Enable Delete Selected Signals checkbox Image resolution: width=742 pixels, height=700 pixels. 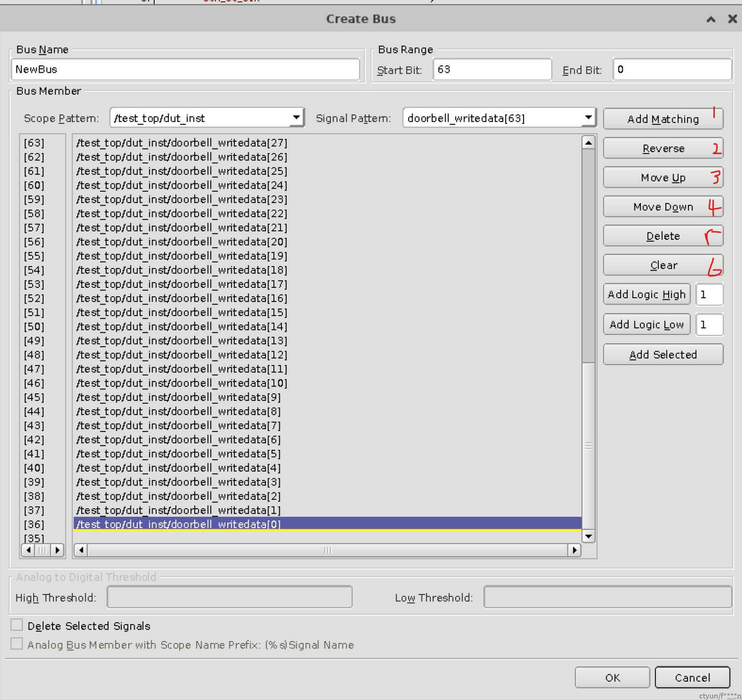coord(16,625)
